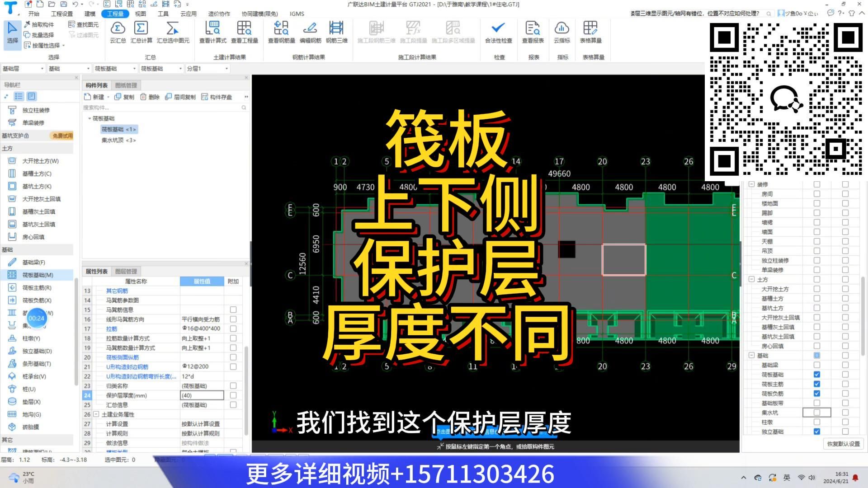Click 恢复默认设置 button
868x488 pixels.
point(844,444)
